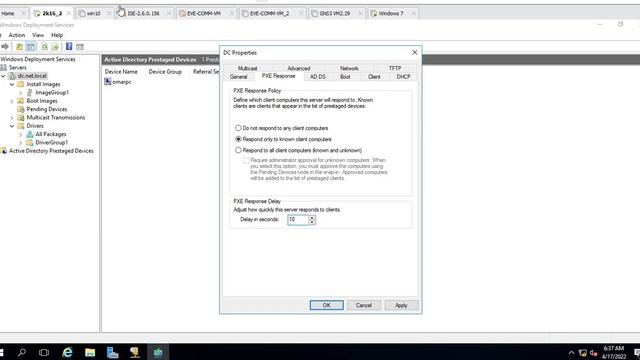Select Active Directory Prestaged Devices node

(x=51, y=151)
